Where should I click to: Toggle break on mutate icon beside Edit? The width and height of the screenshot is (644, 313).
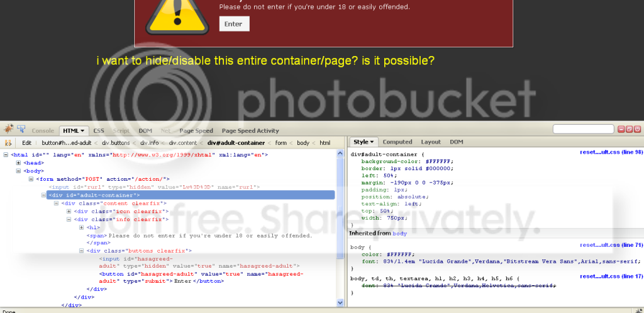pos(8,143)
